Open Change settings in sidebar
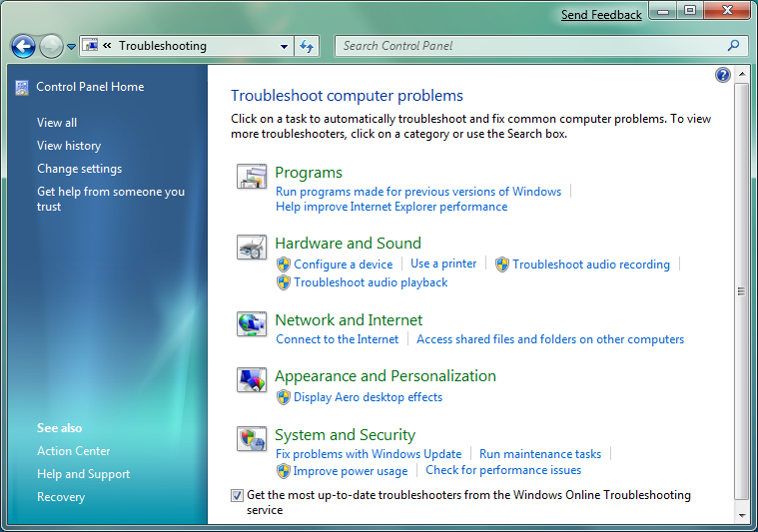The height and width of the screenshot is (532, 758). [x=79, y=169]
